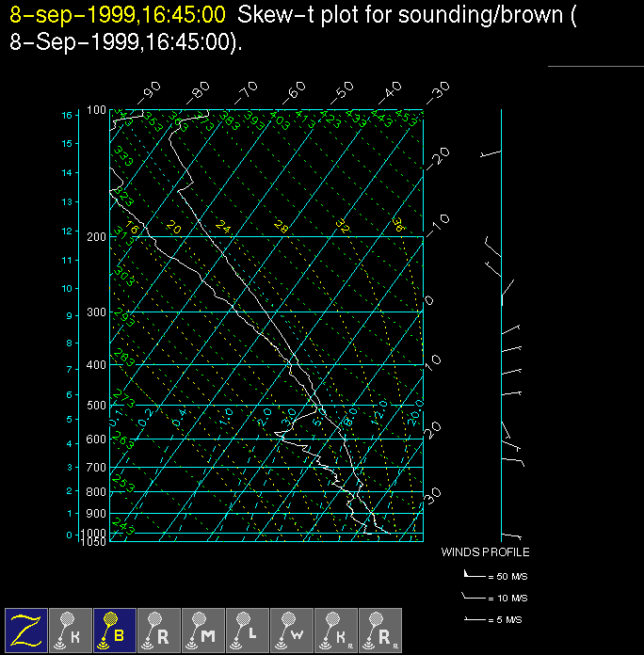Select the highlighted B sounding balloon icon
This screenshot has height=655, width=644.
click(115, 630)
